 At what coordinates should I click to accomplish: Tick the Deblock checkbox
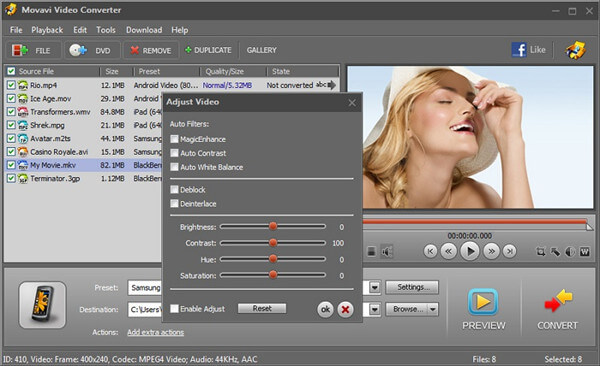(x=174, y=190)
